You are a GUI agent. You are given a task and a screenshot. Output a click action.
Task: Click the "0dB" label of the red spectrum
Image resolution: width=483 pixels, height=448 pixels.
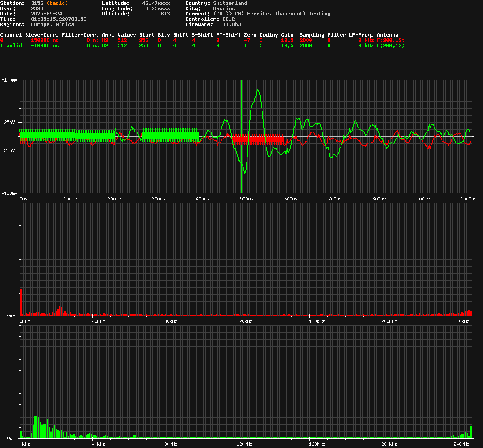11,316
